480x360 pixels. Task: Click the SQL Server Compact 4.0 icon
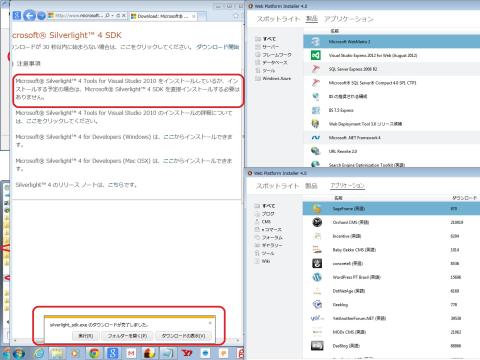pyautogui.click(x=316, y=83)
